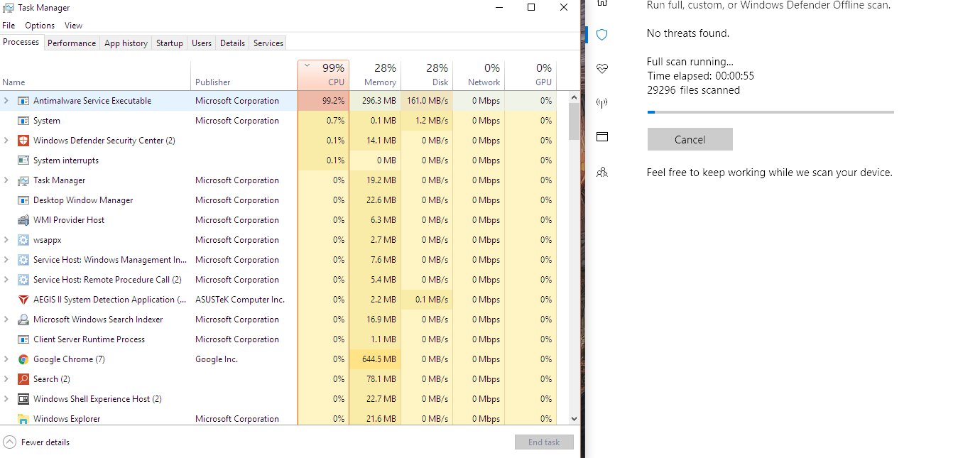Click the WMI Provider Host icon
The width and height of the screenshot is (980, 458).
click(23, 220)
